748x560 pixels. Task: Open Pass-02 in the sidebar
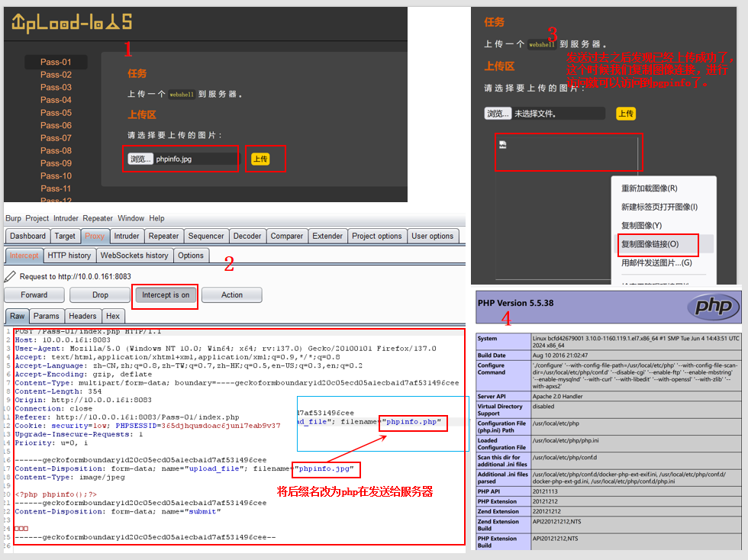(56, 75)
